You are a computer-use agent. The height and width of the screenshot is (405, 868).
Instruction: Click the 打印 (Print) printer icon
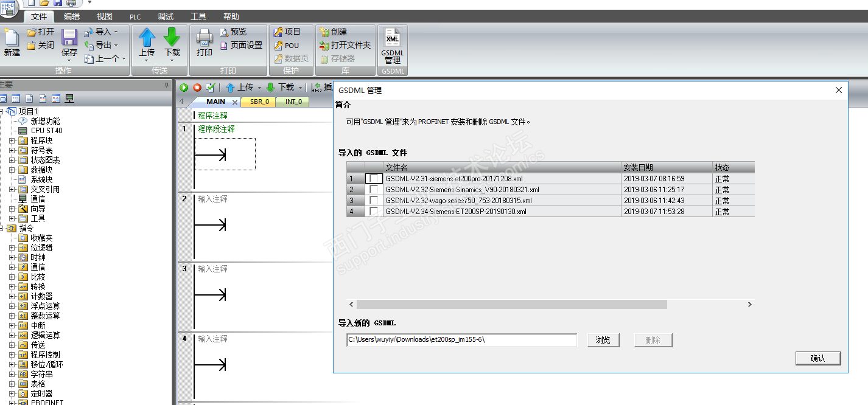205,38
